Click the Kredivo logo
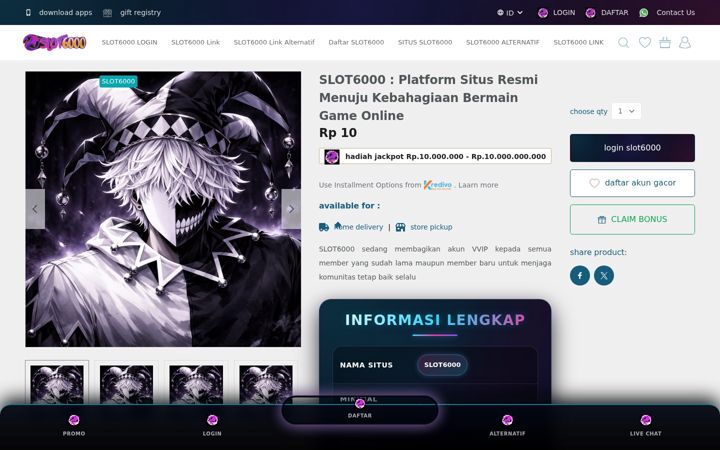Screen dimensions: 720x450 pos(438,185)
